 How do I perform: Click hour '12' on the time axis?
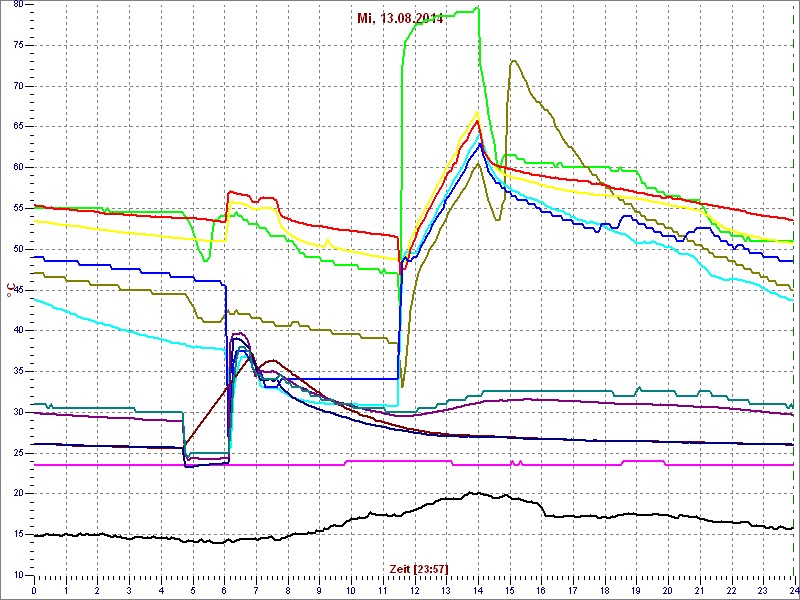(x=414, y=591)
